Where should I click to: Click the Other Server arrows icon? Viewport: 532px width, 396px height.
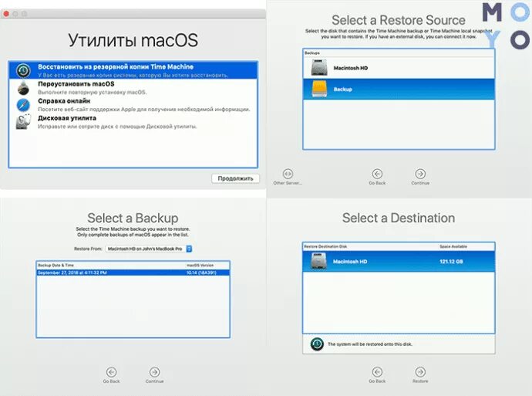tap(288, 174)
